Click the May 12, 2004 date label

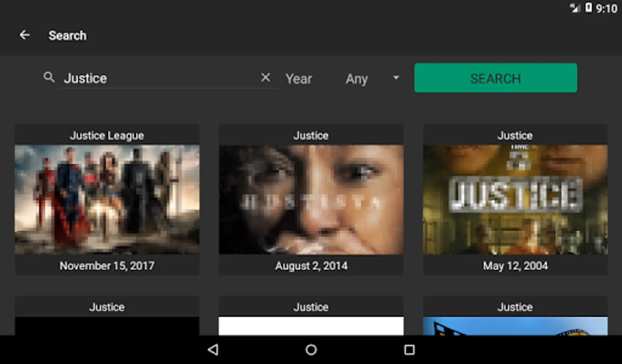[515, 266]
